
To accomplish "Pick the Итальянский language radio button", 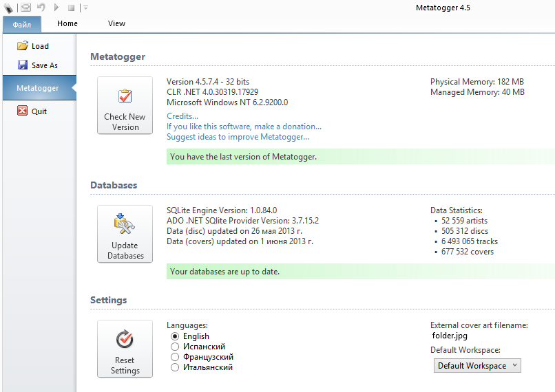I will (x=175, y=367).
